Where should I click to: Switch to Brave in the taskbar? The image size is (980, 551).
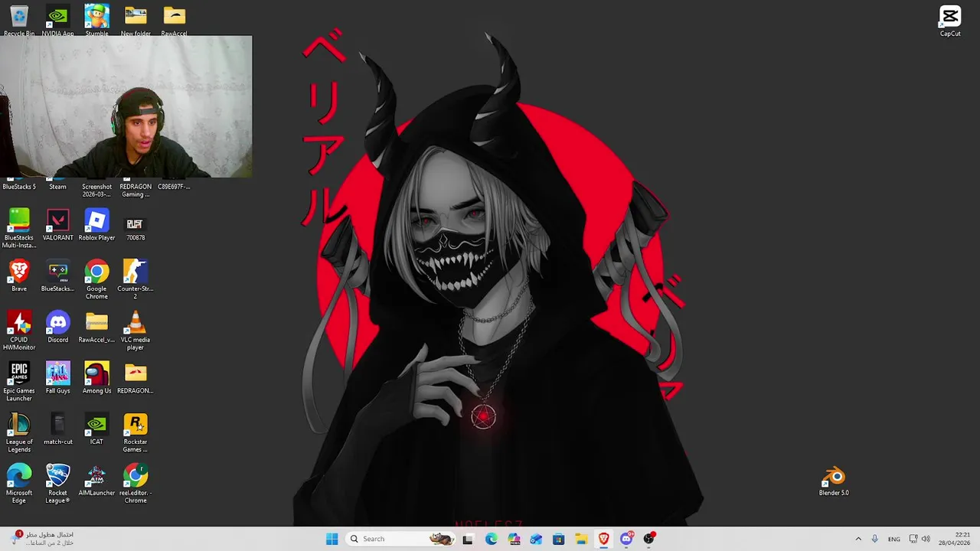[603, 539]
